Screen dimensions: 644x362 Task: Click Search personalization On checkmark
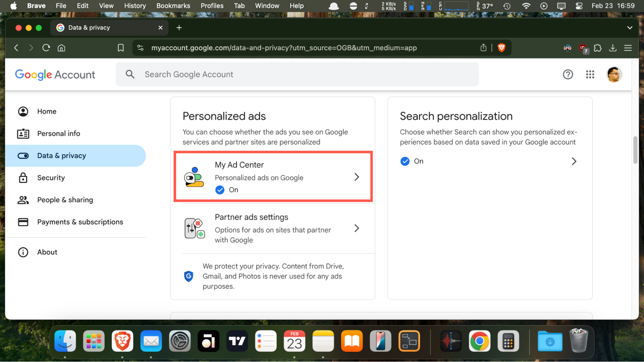click(x=405, y=161)
